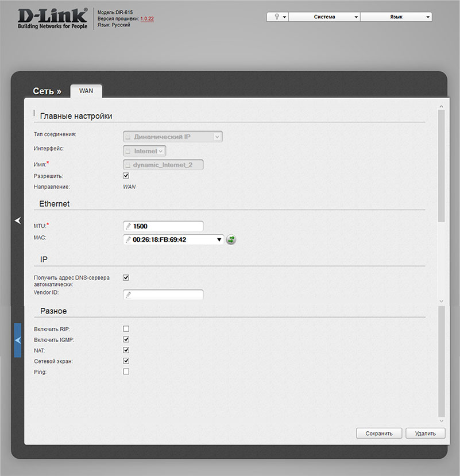Expand the MAC address dropdown arrow

pos(219,239)
